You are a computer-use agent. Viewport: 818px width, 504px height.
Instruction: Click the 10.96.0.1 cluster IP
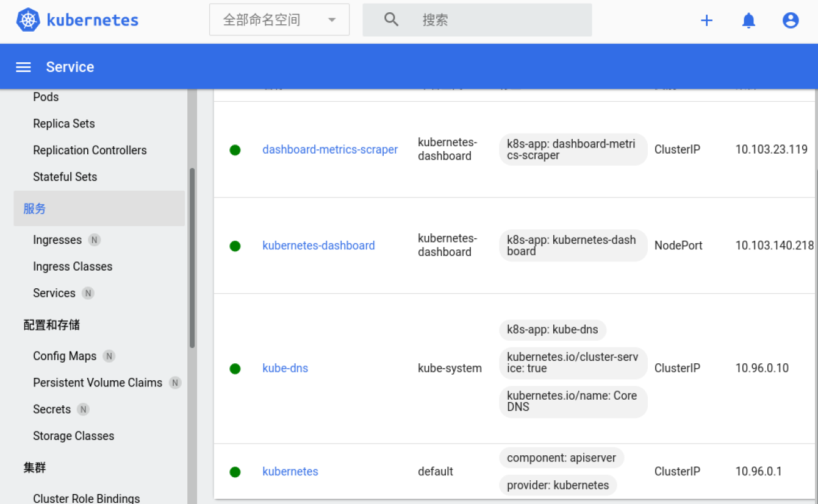[x=759, y=471]
